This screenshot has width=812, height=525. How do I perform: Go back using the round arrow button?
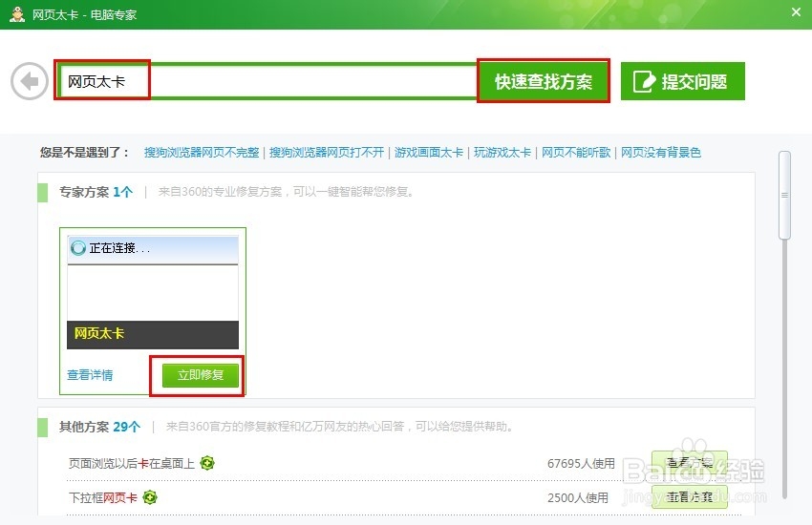click(30, 81)
